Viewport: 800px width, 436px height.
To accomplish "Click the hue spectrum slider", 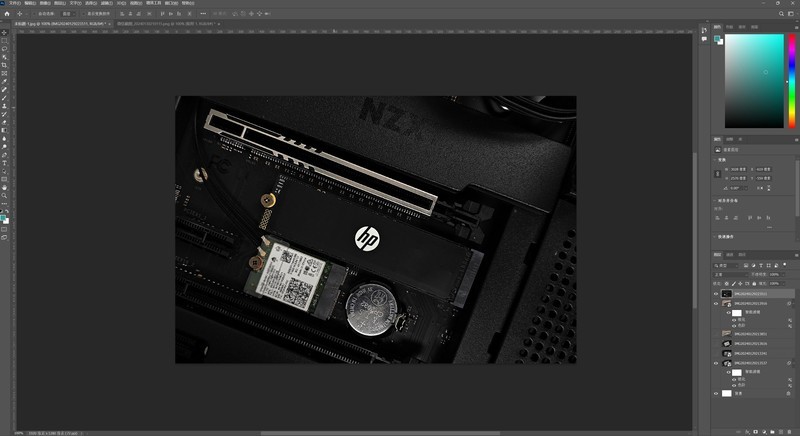I will click(792, 81).
